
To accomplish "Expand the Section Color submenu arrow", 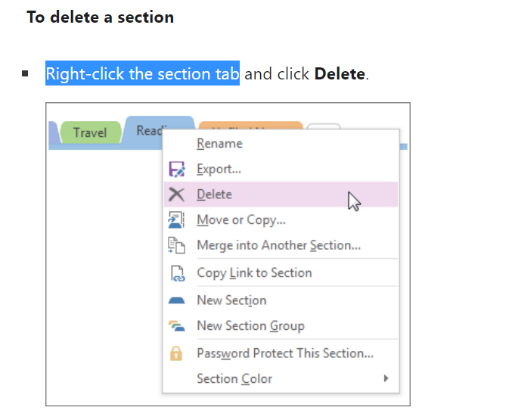I will point(386,378).
